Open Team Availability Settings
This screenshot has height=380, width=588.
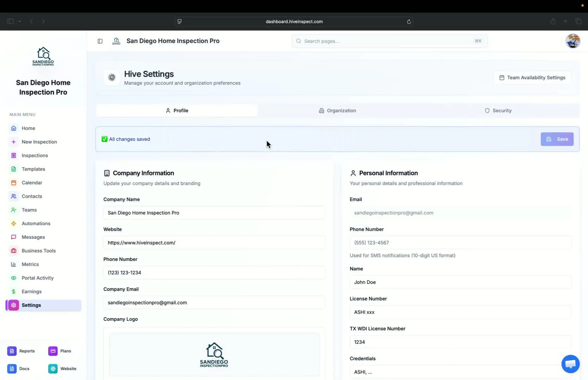(532, 77)
